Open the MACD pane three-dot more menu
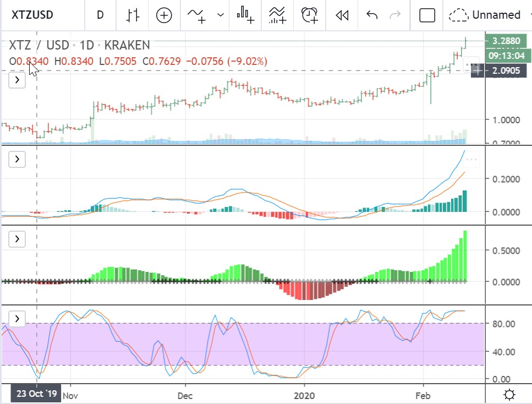This screenshot has height=404, width=532. pyautogui.click(x=471, y=159)
